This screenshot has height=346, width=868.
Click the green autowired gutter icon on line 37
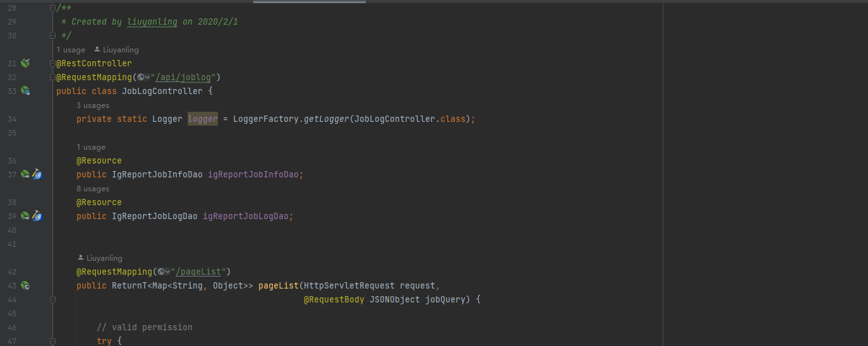point(25,174)
